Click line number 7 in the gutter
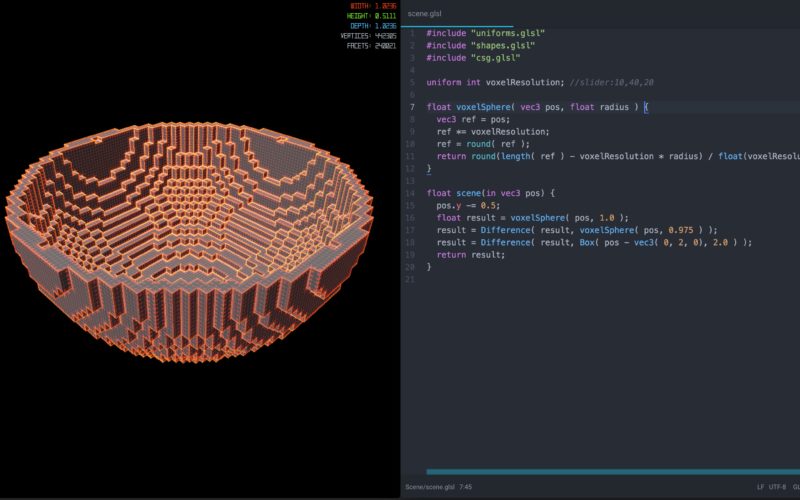The height and width of the screenshot is (500, 800). [x=412, y=107]
